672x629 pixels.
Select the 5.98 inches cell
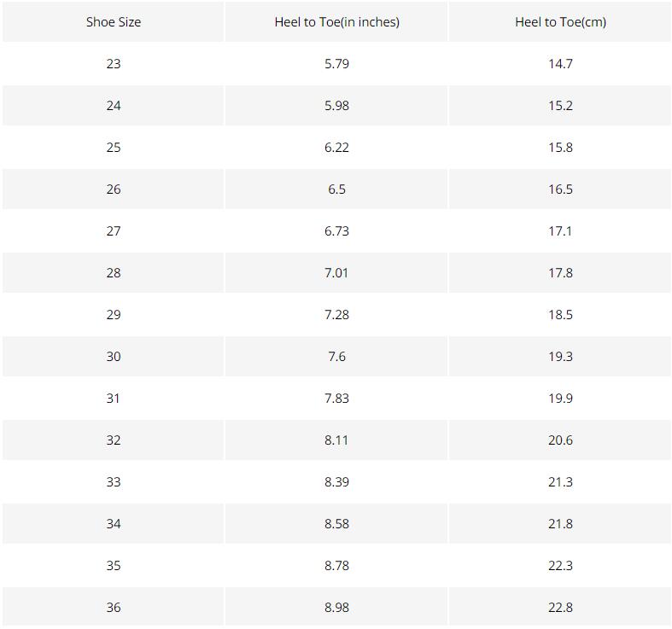(x=336, y=106)
